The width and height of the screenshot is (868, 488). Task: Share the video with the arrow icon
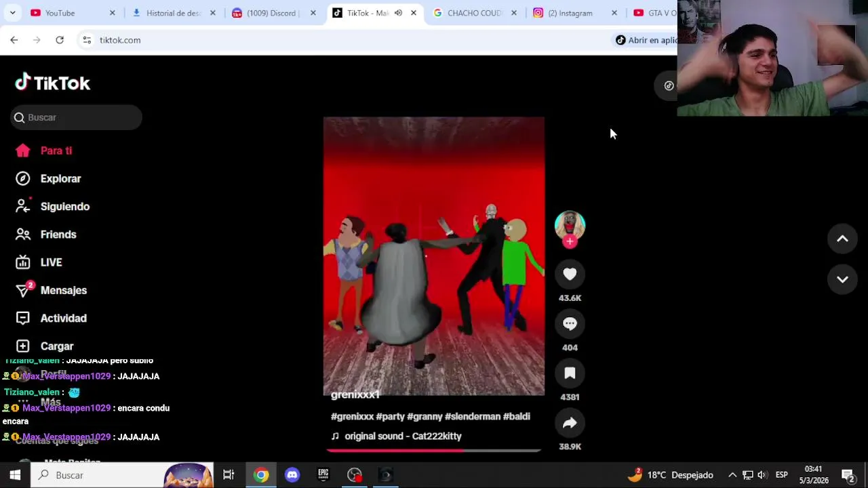[x=570, y=423]
